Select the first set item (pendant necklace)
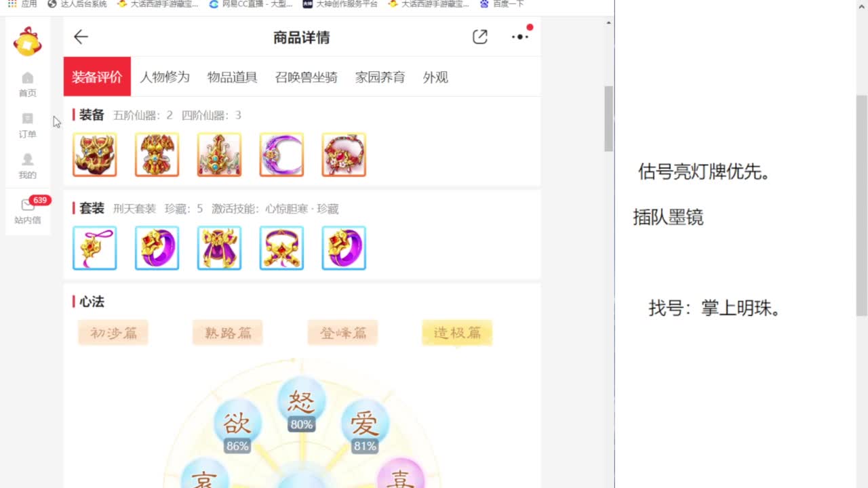868x488 pixels. (95, 248)
